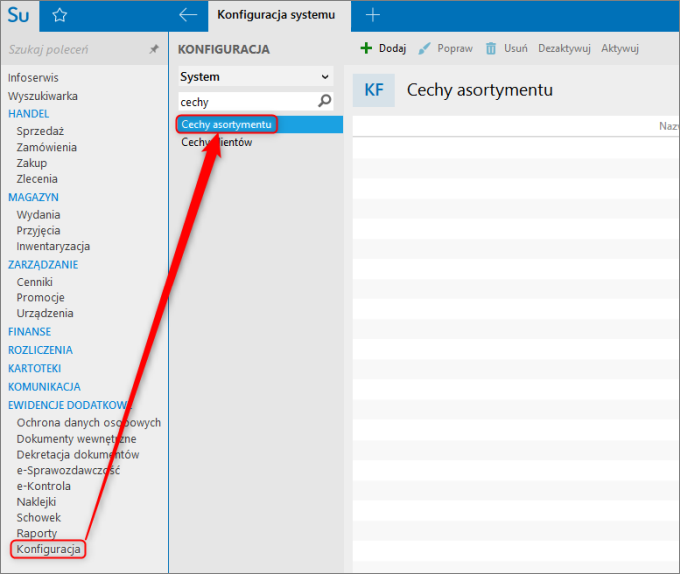Open Naklejki
Viewport: 680px width, 574px height.
coord(36,502)
